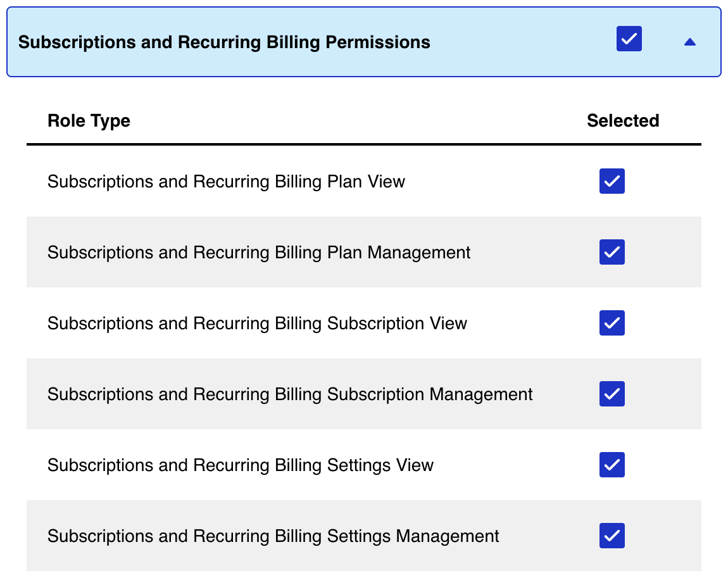This screenshot has width=728, height=585.
Task: Click the Role Type column header
Action: tap(89, 120)
